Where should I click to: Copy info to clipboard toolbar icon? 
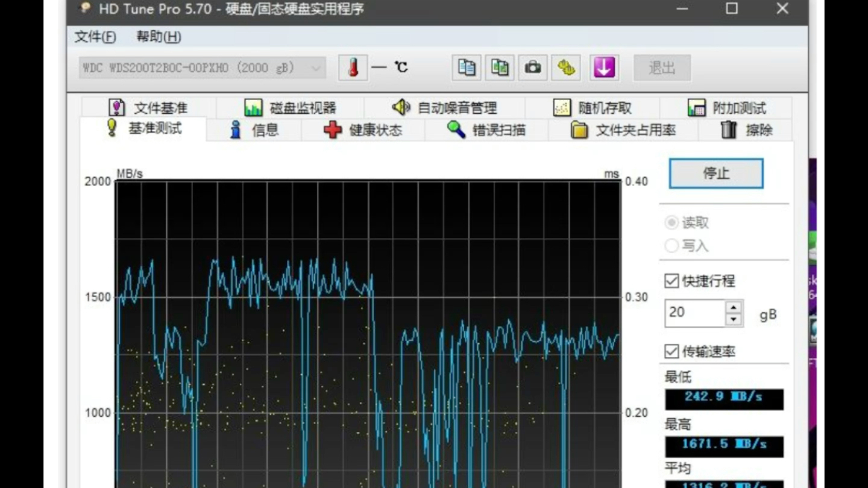[467, 67]
